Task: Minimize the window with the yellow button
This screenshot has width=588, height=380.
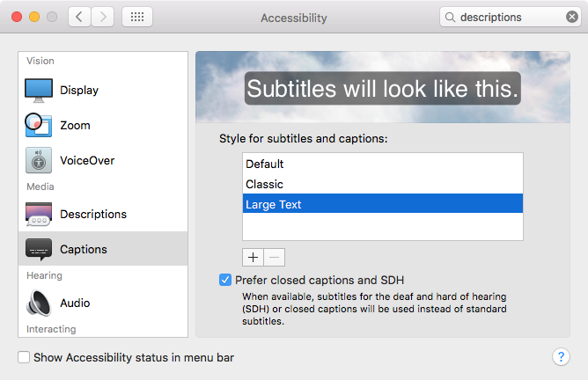Action: tap(34, 17)
